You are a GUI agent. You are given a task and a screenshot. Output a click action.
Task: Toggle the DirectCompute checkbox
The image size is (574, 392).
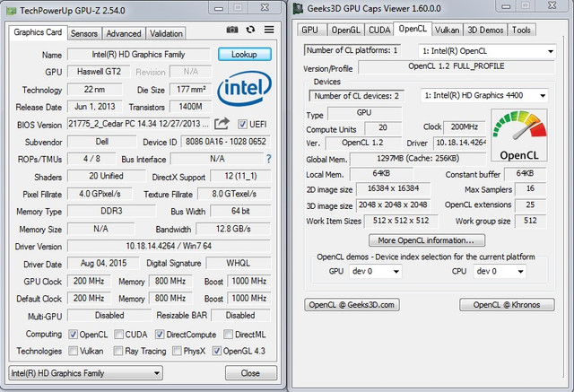160,335
